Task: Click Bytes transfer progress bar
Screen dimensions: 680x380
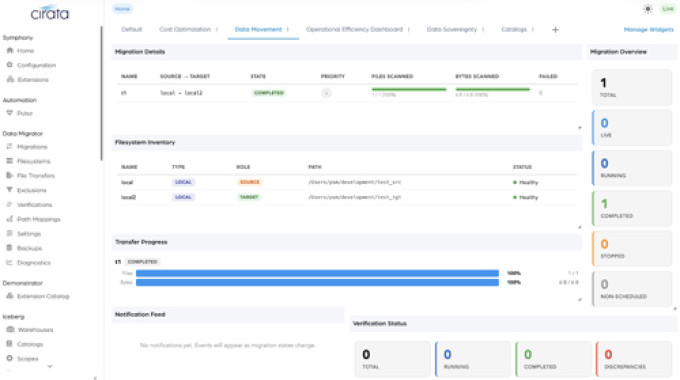Action: (317, 282)
